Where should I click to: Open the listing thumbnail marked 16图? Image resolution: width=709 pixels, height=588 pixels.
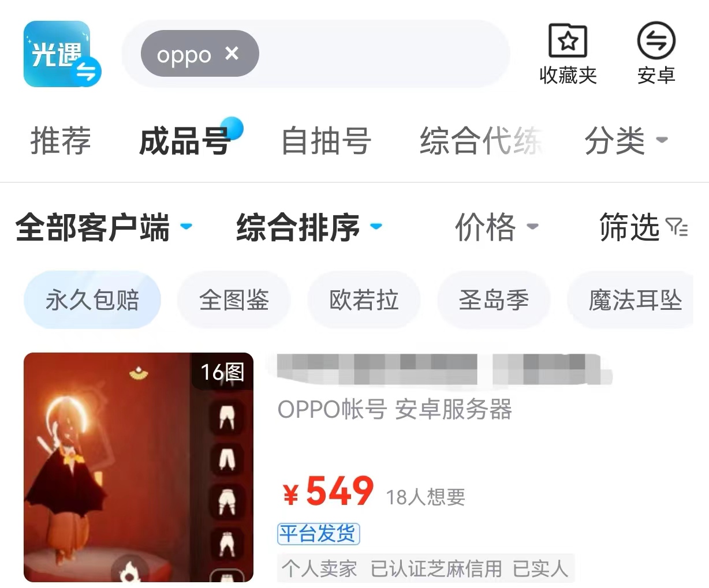click(x=139, y=467)
